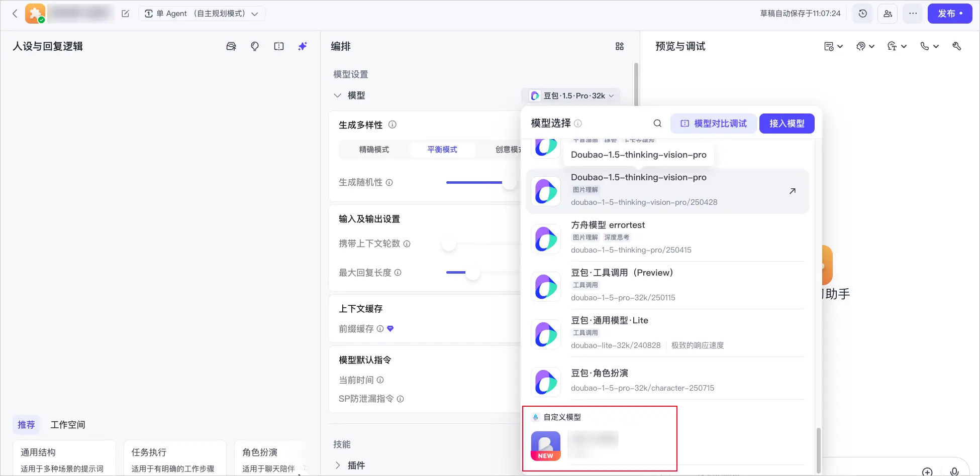This screenshot has height=476, width=980.
Task: Click the 人设与回复逻辑 heading
Action: pyautogui.click(x=48, y=46)
